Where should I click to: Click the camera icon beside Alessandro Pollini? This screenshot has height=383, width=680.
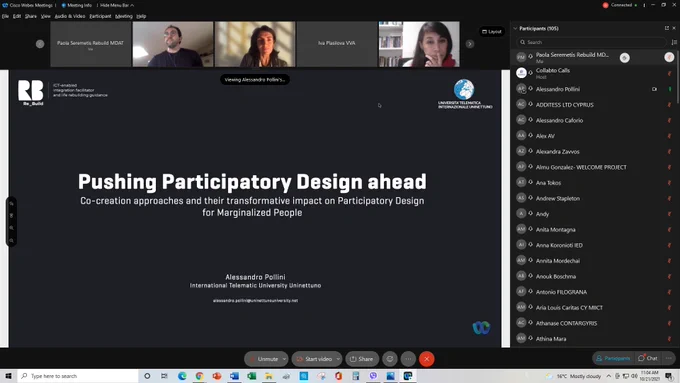[654, 89]
